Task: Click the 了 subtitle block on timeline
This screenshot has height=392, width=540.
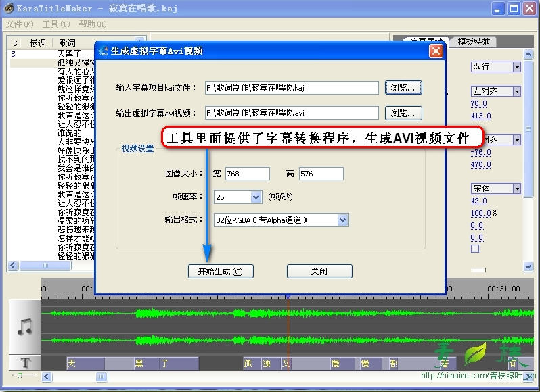Action: click(179, 364)
